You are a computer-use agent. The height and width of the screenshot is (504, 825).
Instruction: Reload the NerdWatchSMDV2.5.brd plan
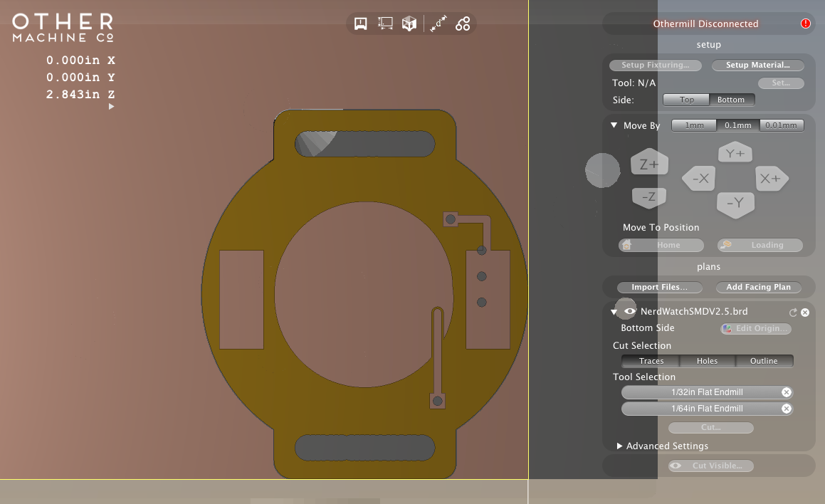click(x=793, y=313)
